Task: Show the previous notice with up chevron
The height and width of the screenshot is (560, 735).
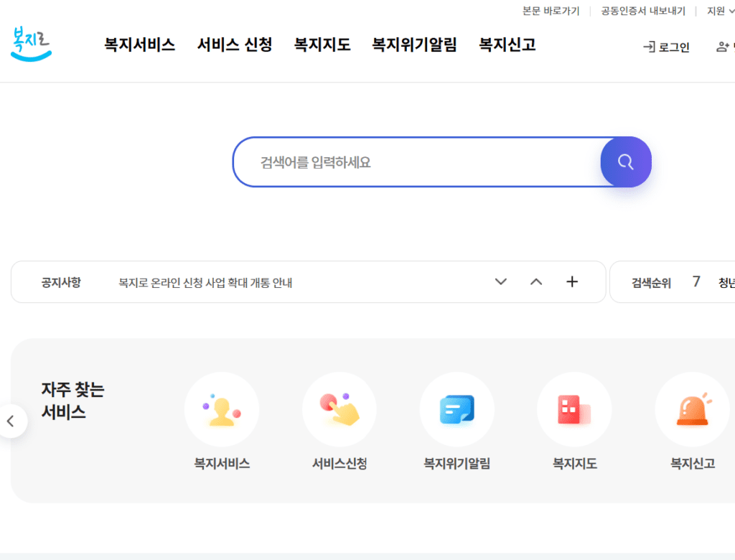Action: 536,281
